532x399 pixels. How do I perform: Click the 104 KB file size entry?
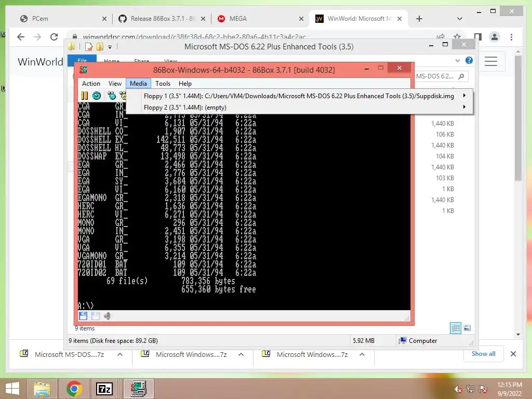tap(445, 156)
